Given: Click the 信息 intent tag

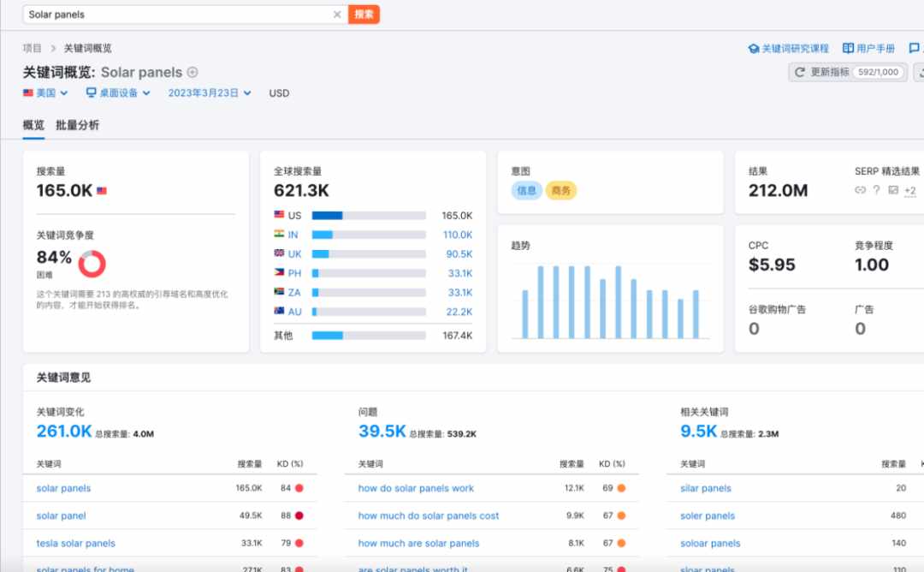Looking at the screenshot, I should (x=526, y=190).
